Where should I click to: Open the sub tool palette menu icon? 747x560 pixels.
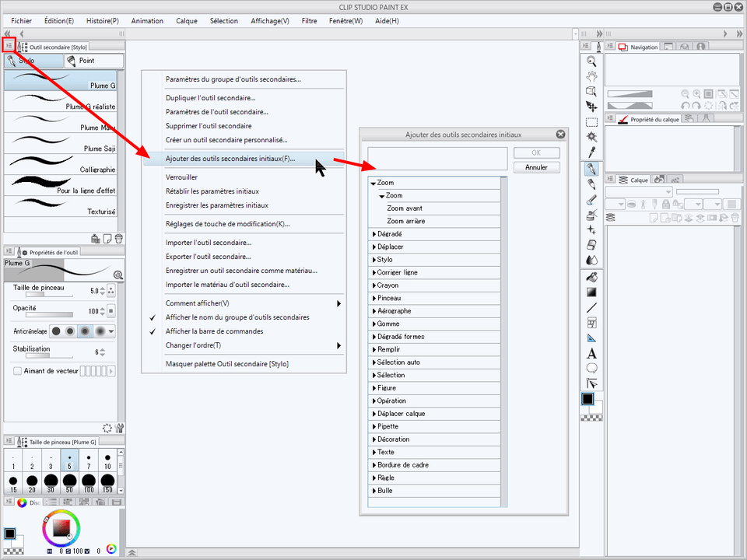click(x=9, y=46)
